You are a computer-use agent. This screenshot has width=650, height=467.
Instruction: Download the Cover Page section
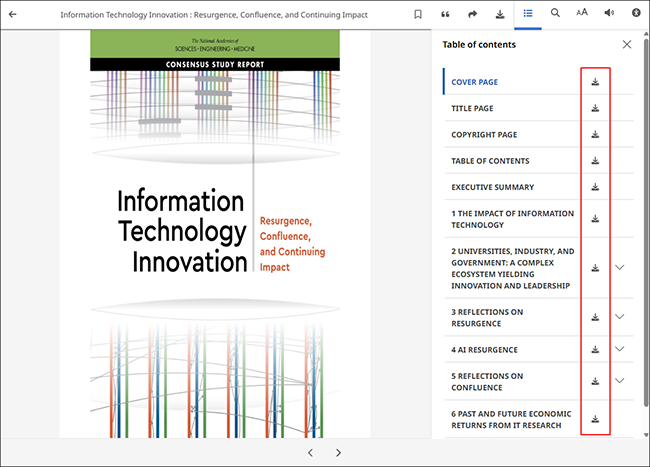(595, 82)
